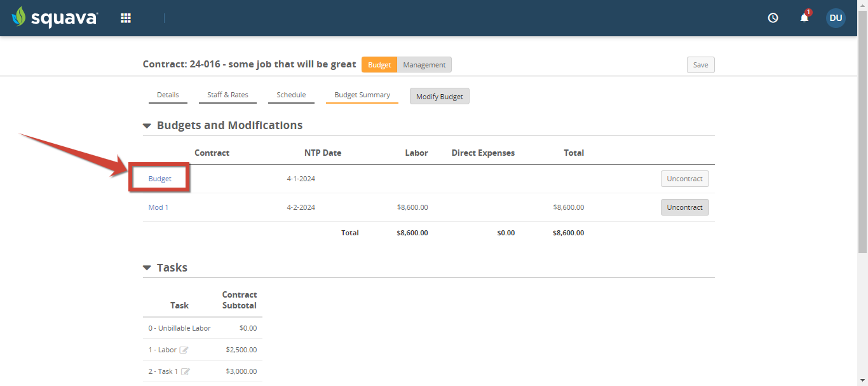Image resolution: width=868 pixels, height=386 pixels.
Task: Open the Schedule tab
Action: pos(291,95)
